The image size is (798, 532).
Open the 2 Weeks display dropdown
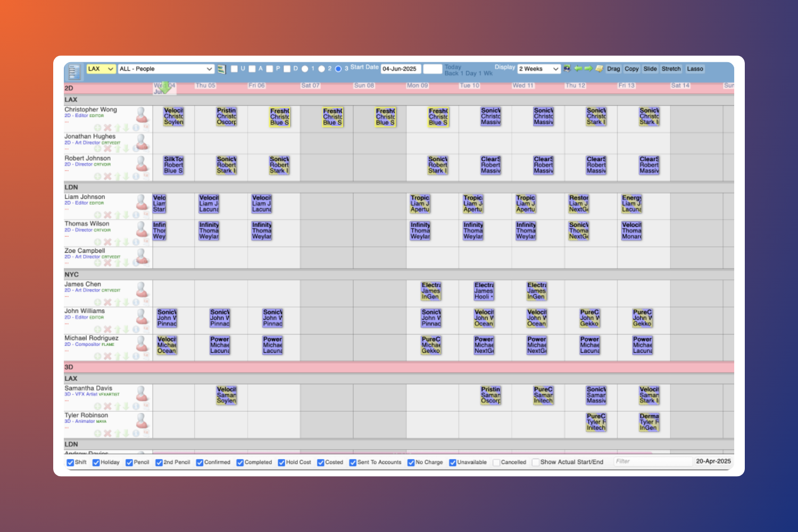(x=539, y=69)
